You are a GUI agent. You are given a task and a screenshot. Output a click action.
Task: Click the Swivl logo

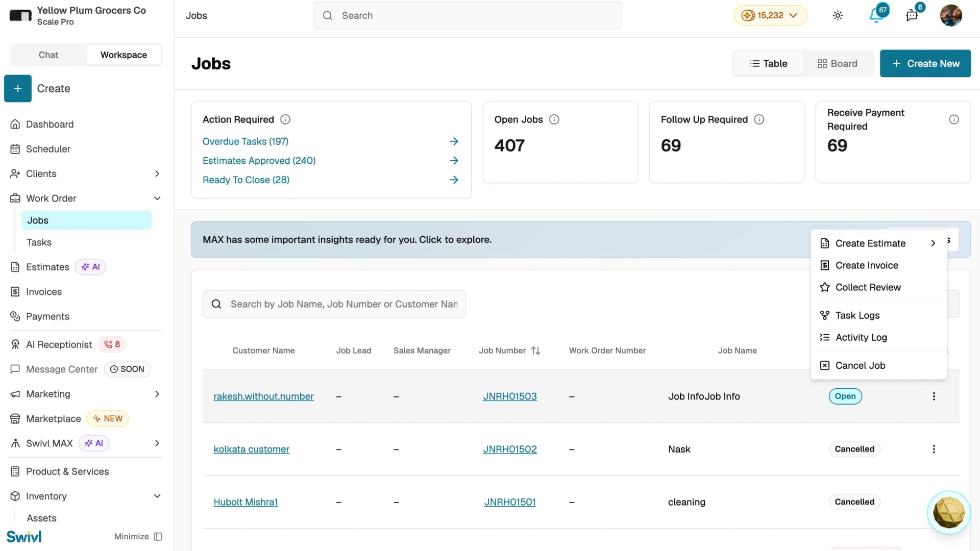[x=24, y=537]
